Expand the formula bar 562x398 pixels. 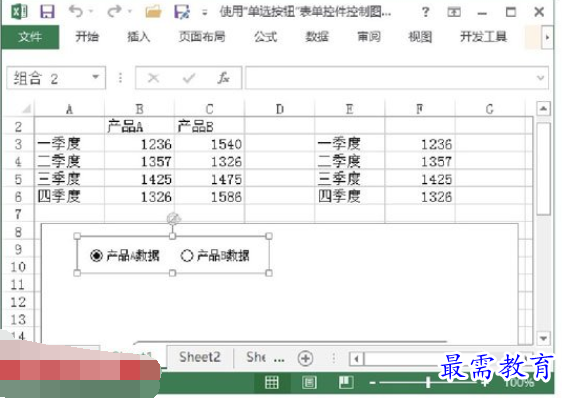point(541,77)
